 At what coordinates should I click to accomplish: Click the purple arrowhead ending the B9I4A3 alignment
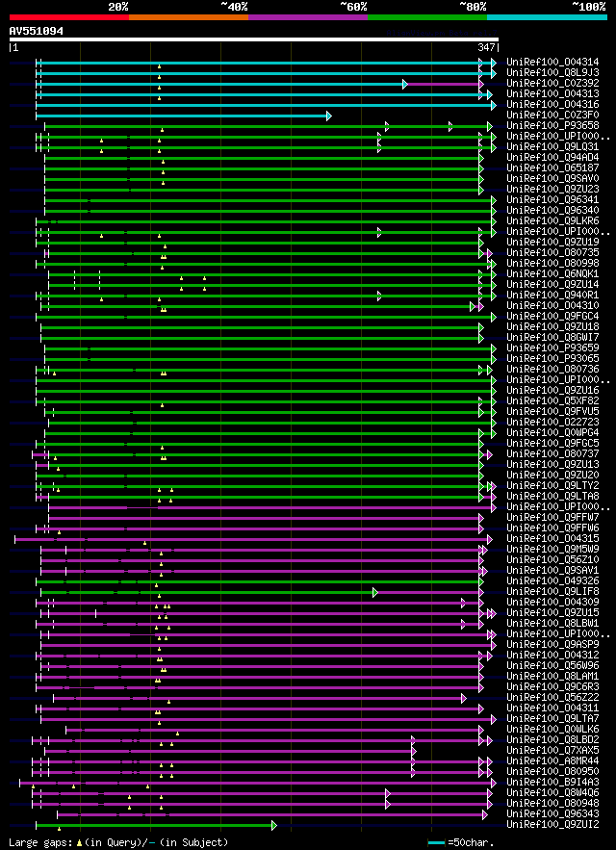click(x=494, y=783)
